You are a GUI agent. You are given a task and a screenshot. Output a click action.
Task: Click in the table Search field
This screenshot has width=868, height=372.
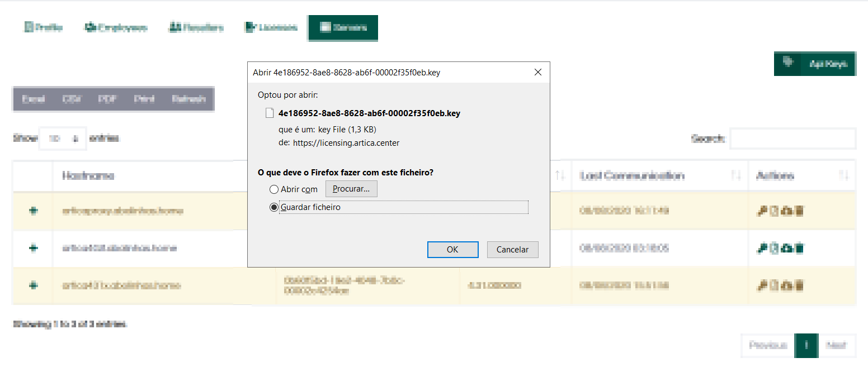pyautogui.click(x=792, y=139)
